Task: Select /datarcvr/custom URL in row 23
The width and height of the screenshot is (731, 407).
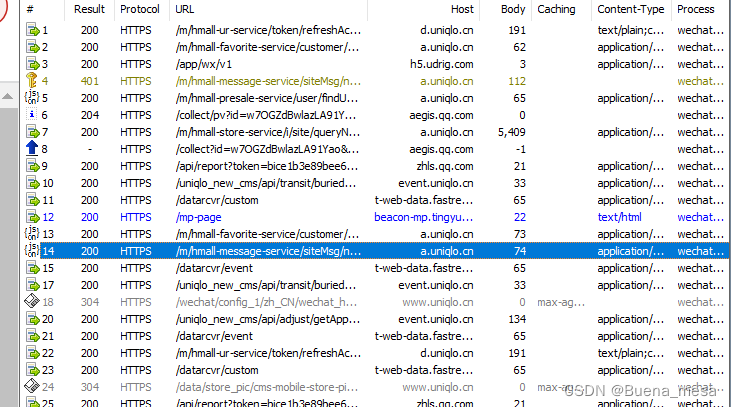Action: (x=217, y=370)
